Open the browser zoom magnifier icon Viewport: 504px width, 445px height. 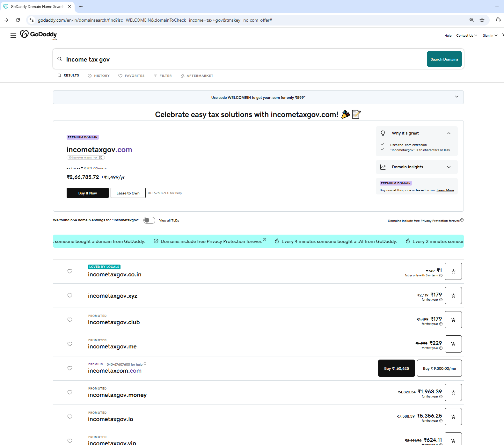pyautogui.click(x=472, y=20)
